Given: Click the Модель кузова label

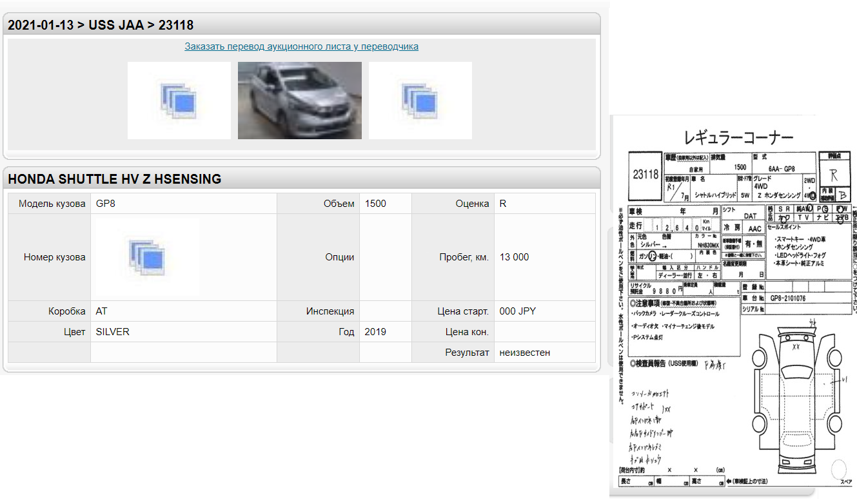Looking at the screenshot, I should click(x=52, y=204).
